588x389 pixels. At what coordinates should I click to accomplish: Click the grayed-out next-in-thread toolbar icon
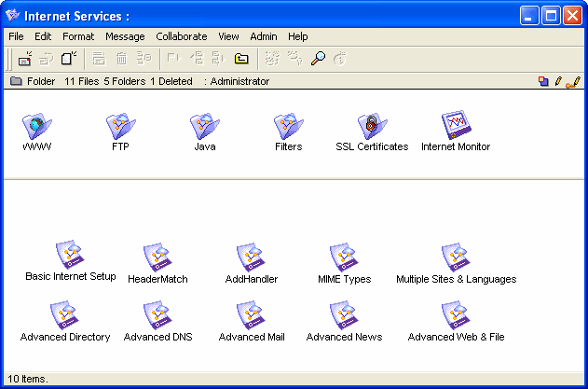click(219, 59)
